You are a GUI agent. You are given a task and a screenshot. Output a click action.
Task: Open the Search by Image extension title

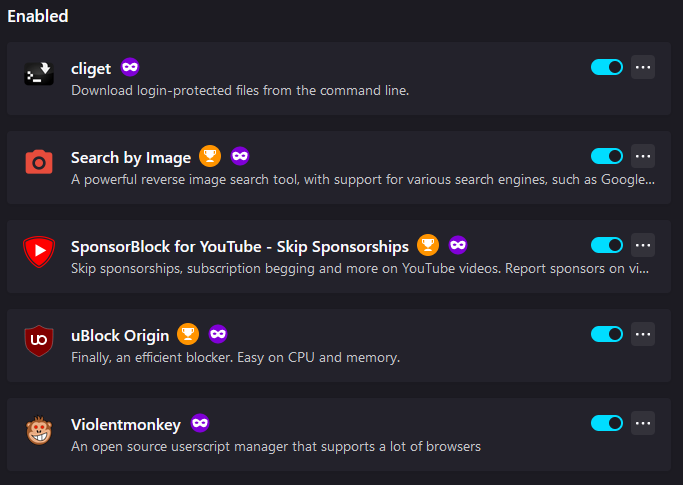point(131,158)
